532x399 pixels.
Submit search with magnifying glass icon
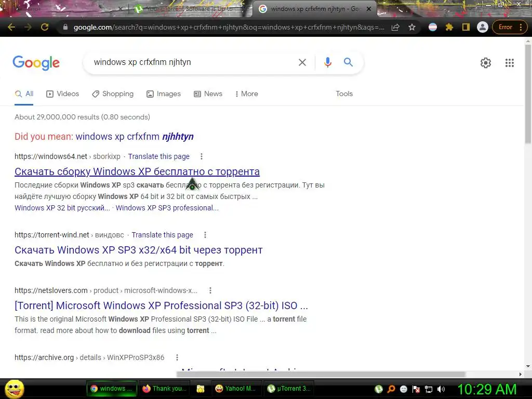pyautogui.click(x=348, y=62)
